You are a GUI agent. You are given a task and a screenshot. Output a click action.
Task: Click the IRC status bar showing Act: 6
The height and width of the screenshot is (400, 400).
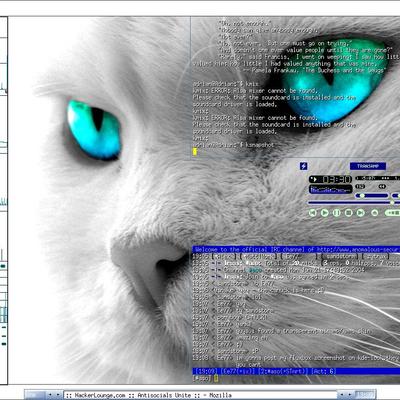[x=296, y=371]
